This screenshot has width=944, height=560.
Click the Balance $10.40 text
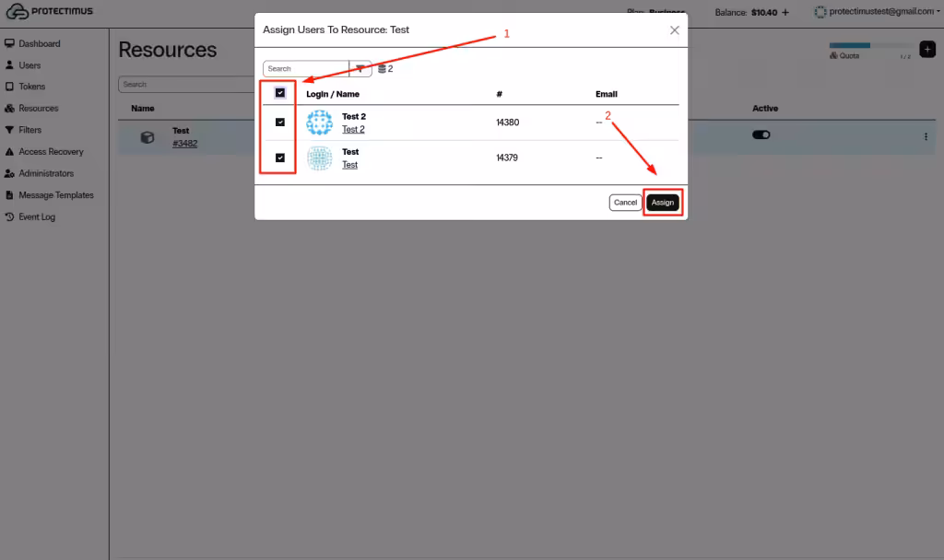746,12
